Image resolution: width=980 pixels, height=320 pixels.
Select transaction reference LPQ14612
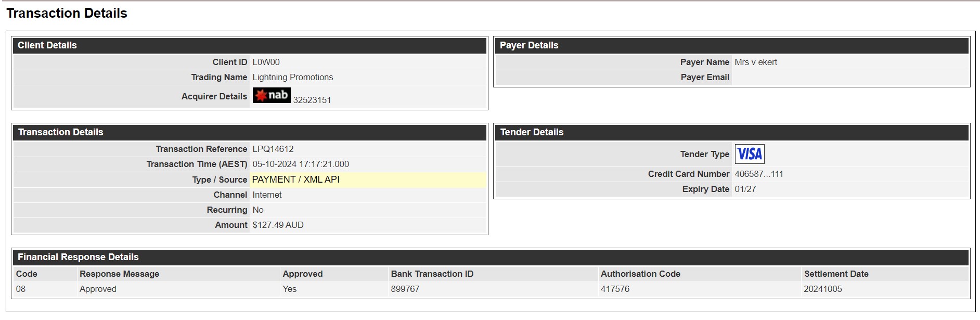click(x=273, y=149)
